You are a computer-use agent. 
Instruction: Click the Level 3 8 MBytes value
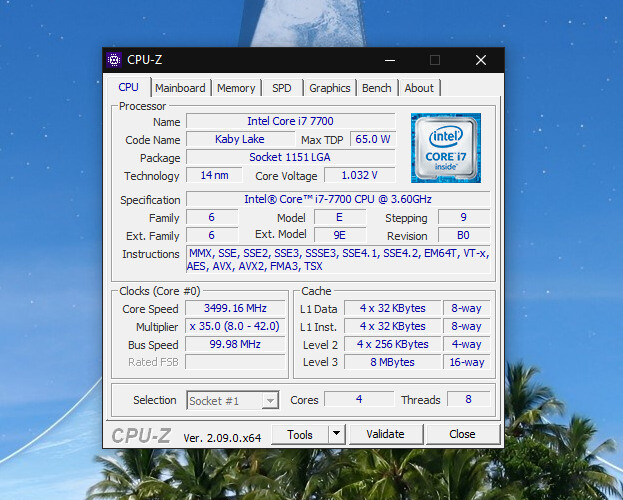click(x=393, y=362)
